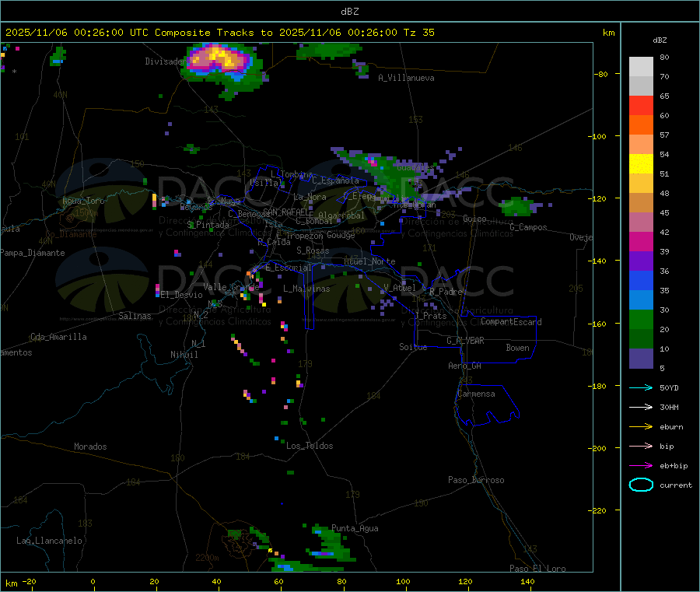The height and width of the screenshot is (592, 700).
Task: Click the G_ALVEAR map label
Action: coord(465,341)
